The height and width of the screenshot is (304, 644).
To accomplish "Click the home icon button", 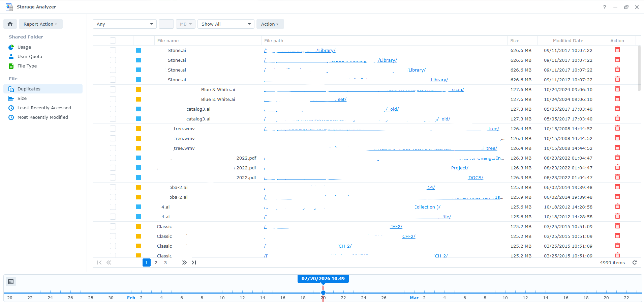I will click(x=10, y=24).
